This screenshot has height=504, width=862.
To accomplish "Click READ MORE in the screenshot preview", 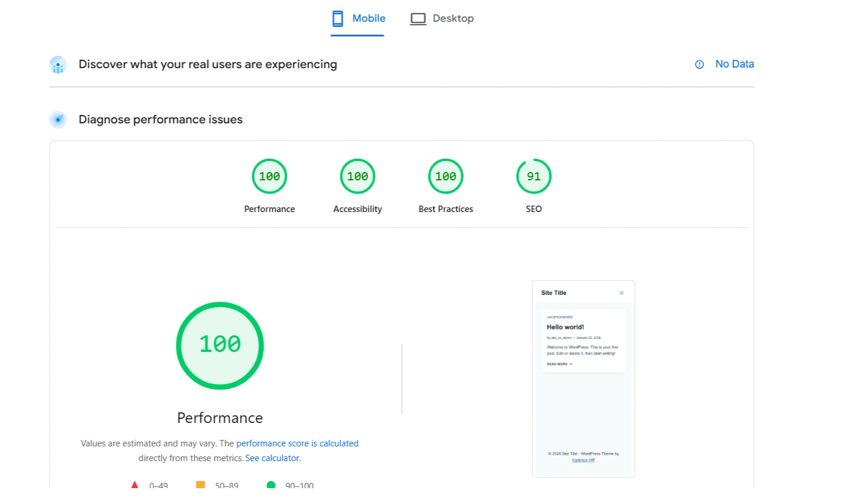I will point(559,364).
